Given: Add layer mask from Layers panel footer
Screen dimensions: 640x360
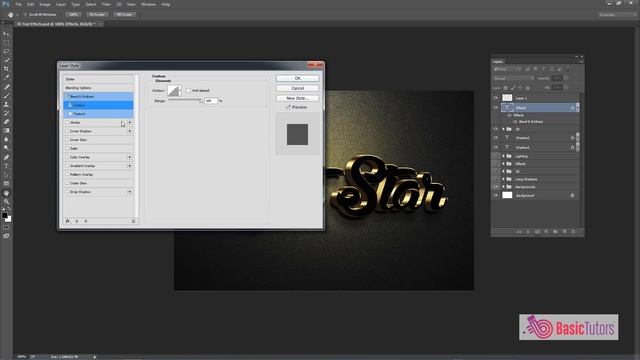Looking at the screenshot, I should coord(537,231).
